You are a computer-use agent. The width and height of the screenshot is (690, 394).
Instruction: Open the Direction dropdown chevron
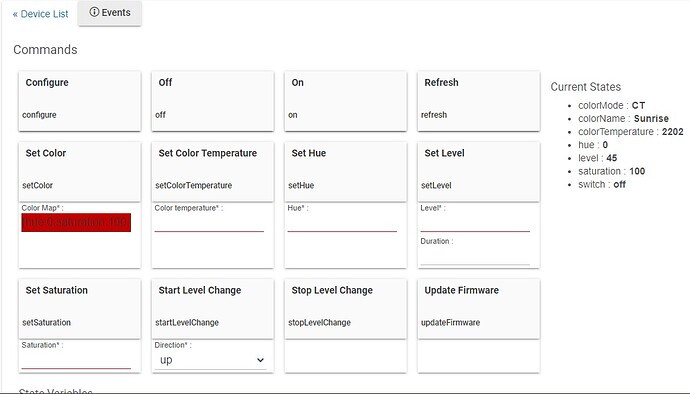[x=260, y=360]
